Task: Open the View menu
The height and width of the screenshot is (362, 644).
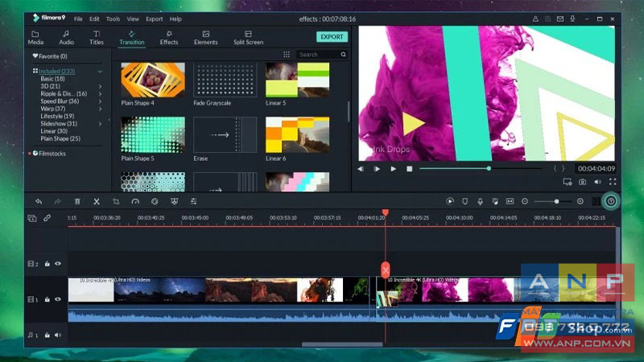Action: tap(133, 19)
